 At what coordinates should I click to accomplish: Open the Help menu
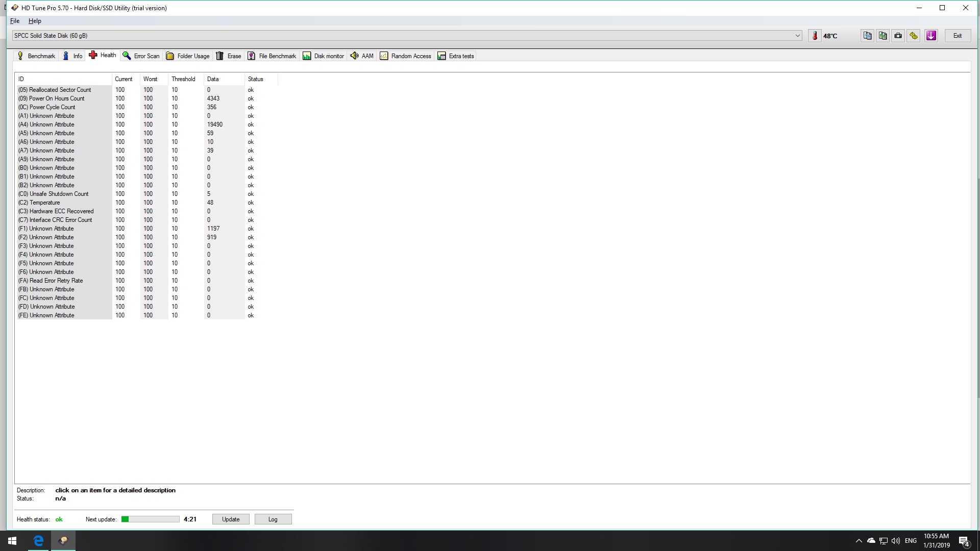coord(35,21)
